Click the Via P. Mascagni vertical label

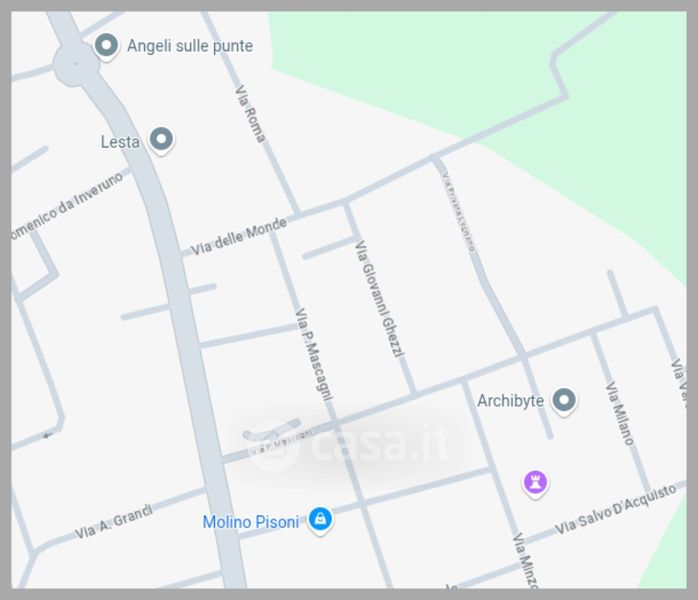coord(314,354)
